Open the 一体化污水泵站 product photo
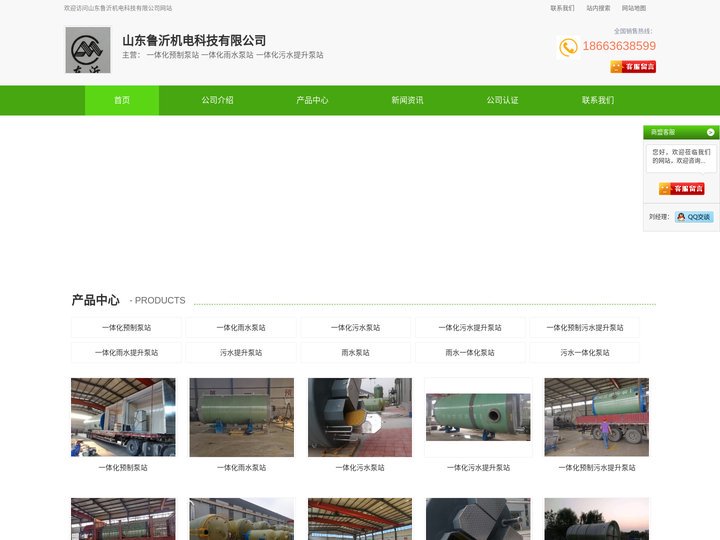720x540 pixels. pos(360,417)
